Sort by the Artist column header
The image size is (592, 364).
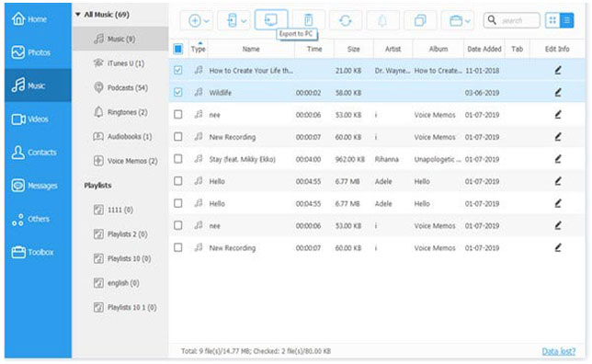tap(393, 49)
